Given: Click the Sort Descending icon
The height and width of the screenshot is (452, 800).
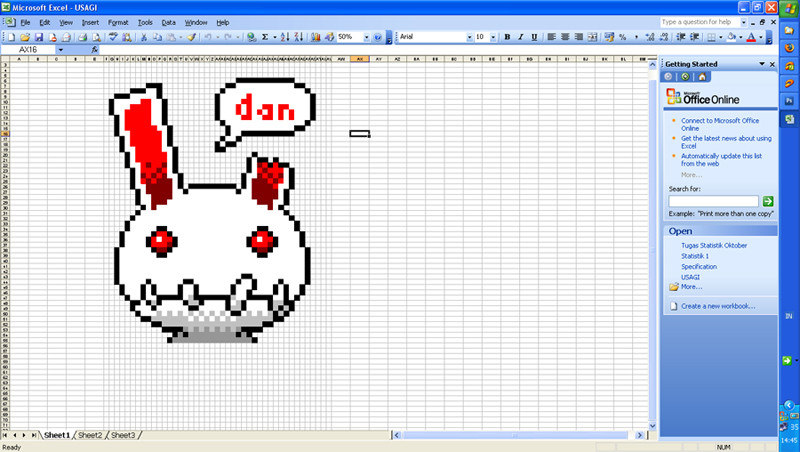Looking at the screenshot, I should point(298,37).
